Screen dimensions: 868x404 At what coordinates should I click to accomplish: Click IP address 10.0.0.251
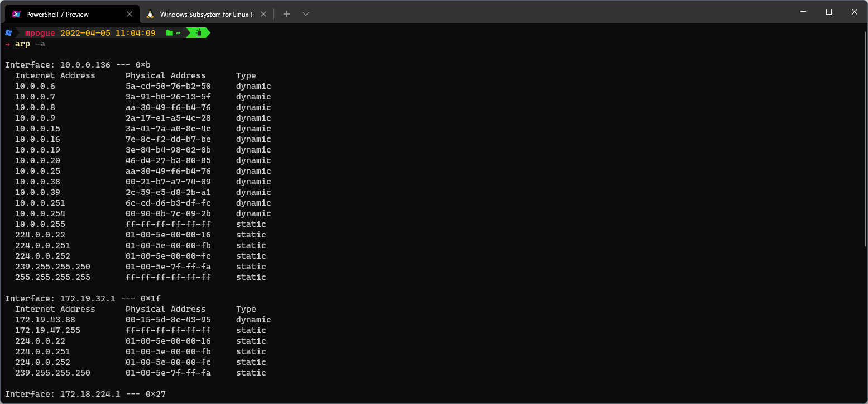point(40,203)
